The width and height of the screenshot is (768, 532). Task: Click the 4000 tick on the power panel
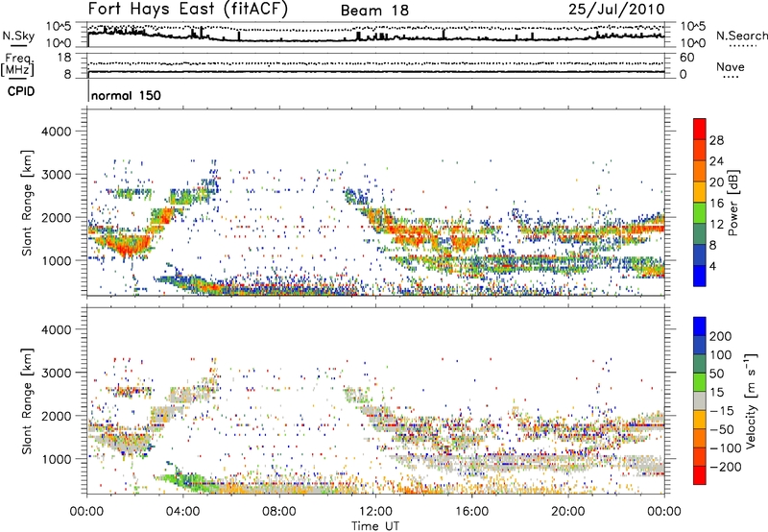[56, 132]
